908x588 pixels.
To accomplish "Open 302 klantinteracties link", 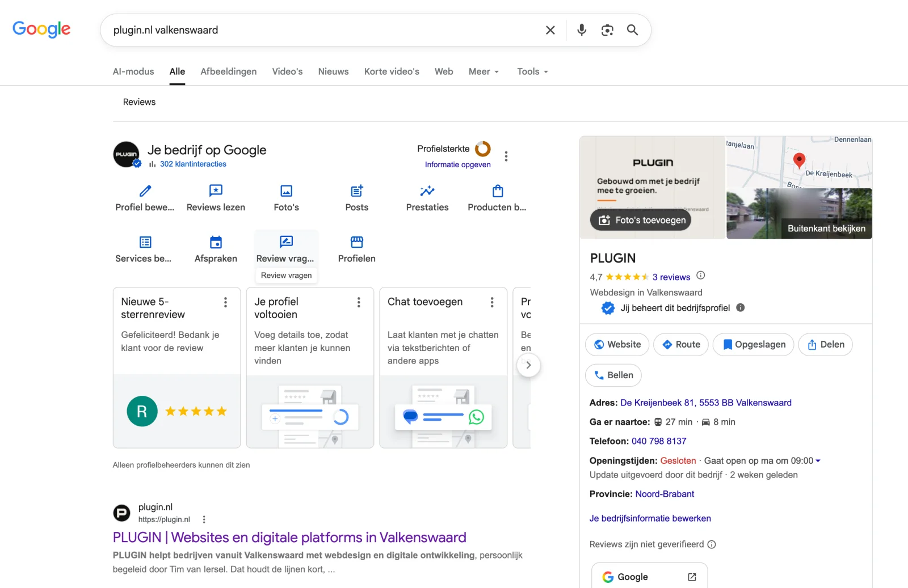I will (193, 164).
